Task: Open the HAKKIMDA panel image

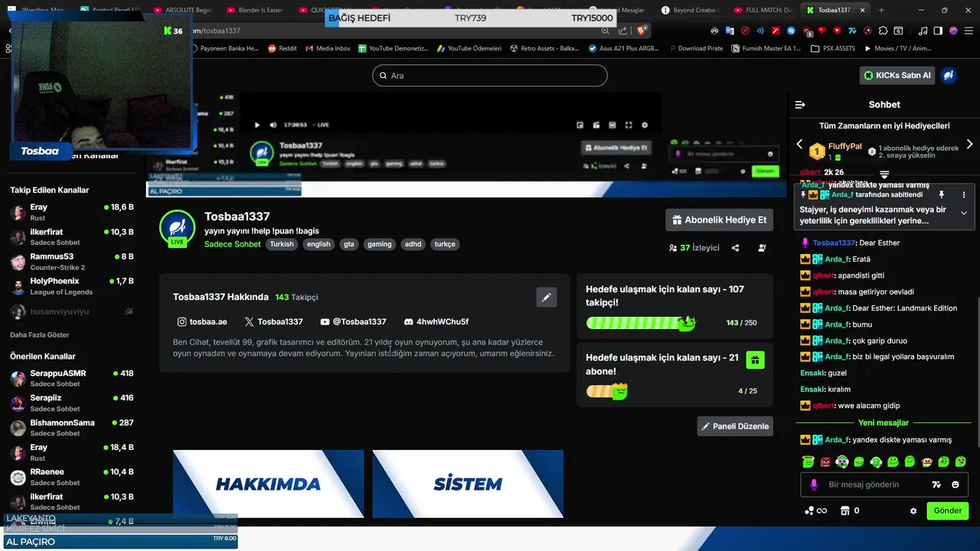Action: 268,484
